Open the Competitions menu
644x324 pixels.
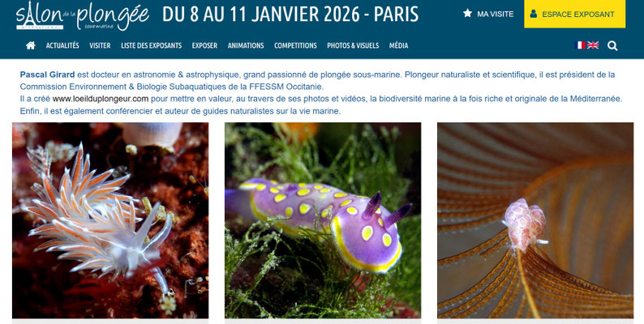[295, 45]
